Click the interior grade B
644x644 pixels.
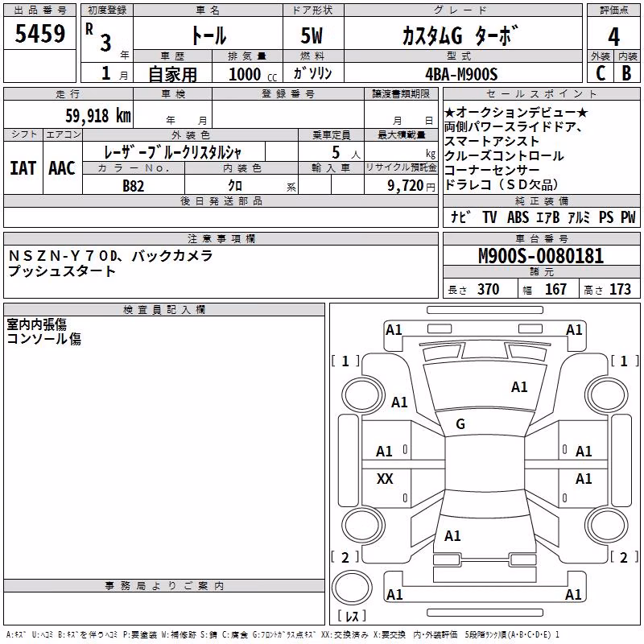coord(626,73)
